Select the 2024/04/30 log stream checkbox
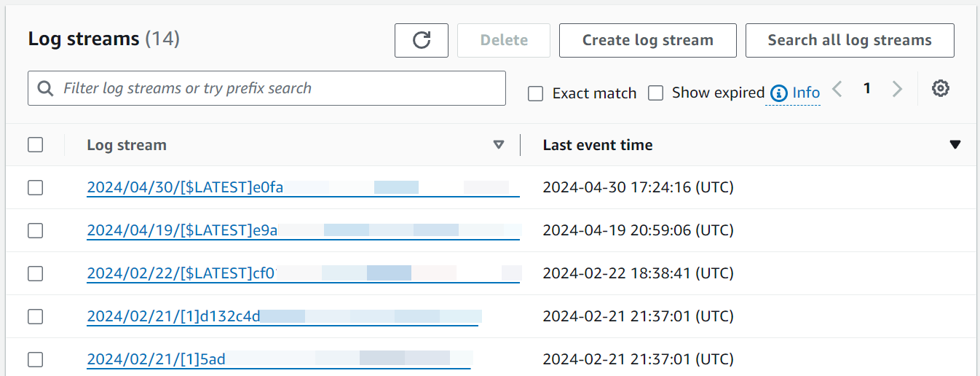980x376 pixels. pyautogui.click(x=36, y=188)
